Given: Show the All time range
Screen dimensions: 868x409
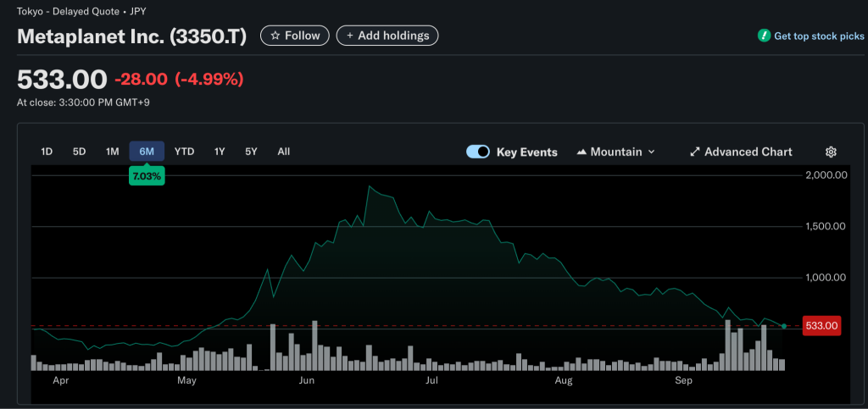Looking at the screenshot, I should (x=283, y=152).
